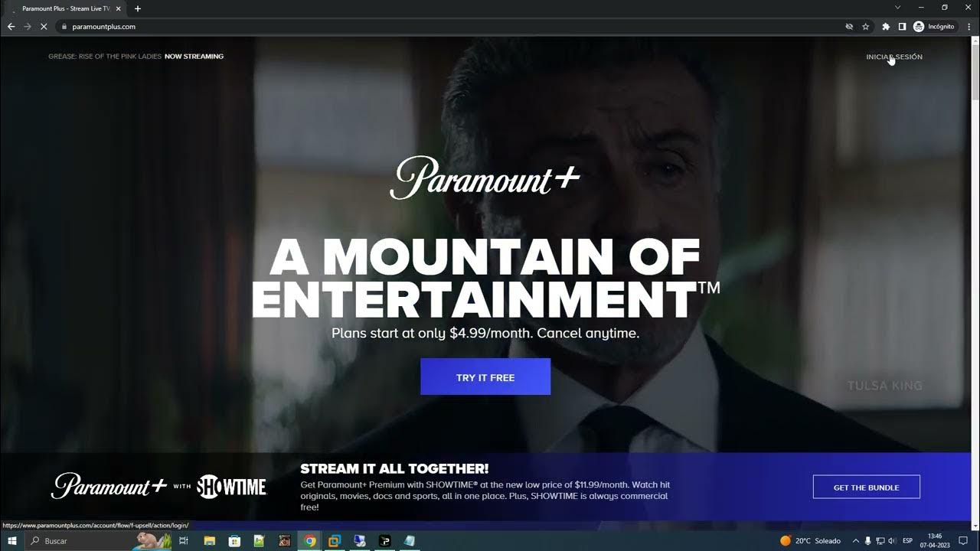
Task: Click the STREAM IT ALL TOGETHER! heading
Action: coord(394,468)
